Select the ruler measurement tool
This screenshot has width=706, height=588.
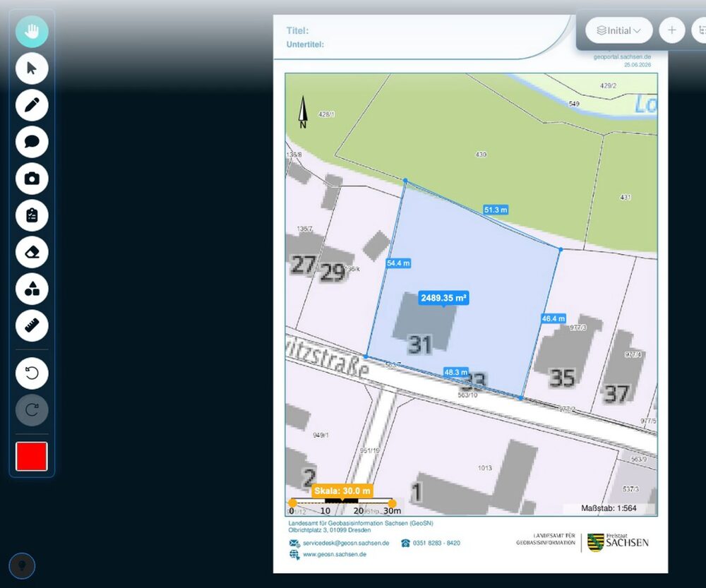[x=32, y=325]
